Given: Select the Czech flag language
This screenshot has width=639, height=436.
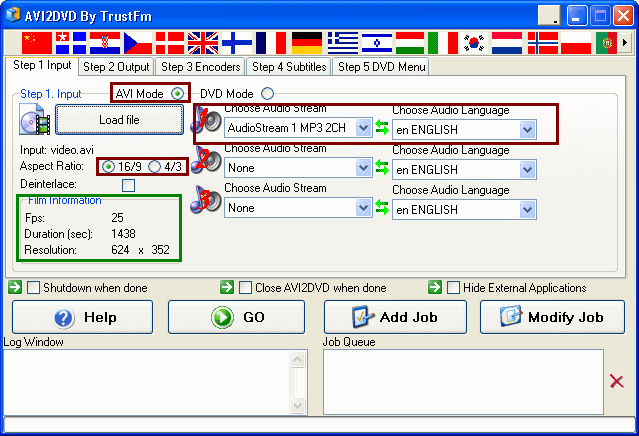Looking at the screenshot, I should 138,43.
